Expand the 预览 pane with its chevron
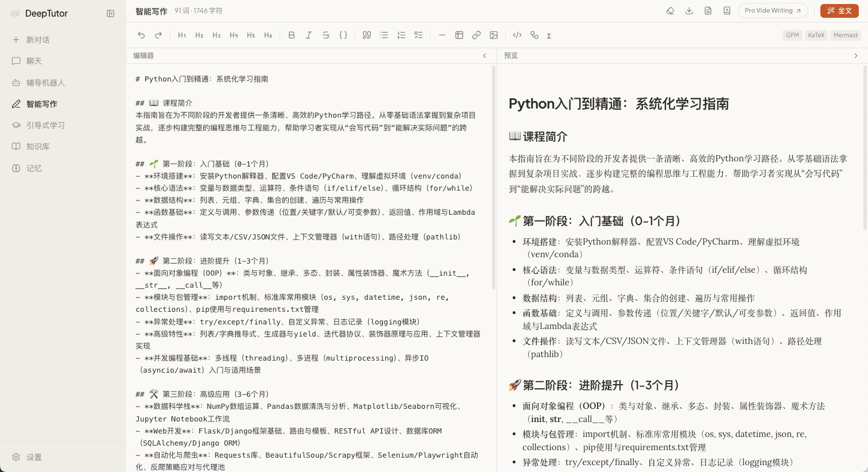 point(856,56)
